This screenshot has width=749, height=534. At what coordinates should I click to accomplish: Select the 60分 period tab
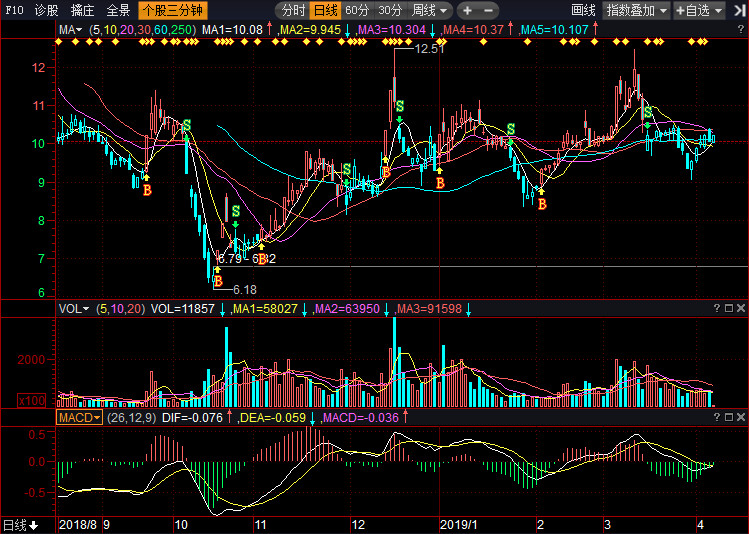pos(357,10)
